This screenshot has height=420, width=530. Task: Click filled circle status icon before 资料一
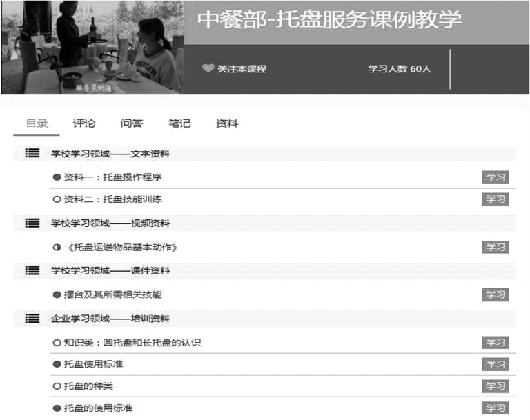pyautogui.click(x=57, y=177)
